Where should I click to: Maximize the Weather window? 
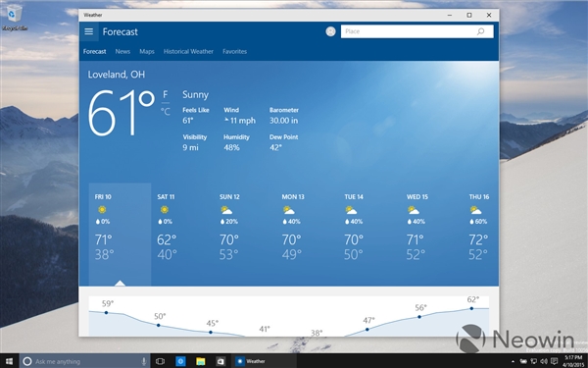pyautogui.click(x=469, y=15)
